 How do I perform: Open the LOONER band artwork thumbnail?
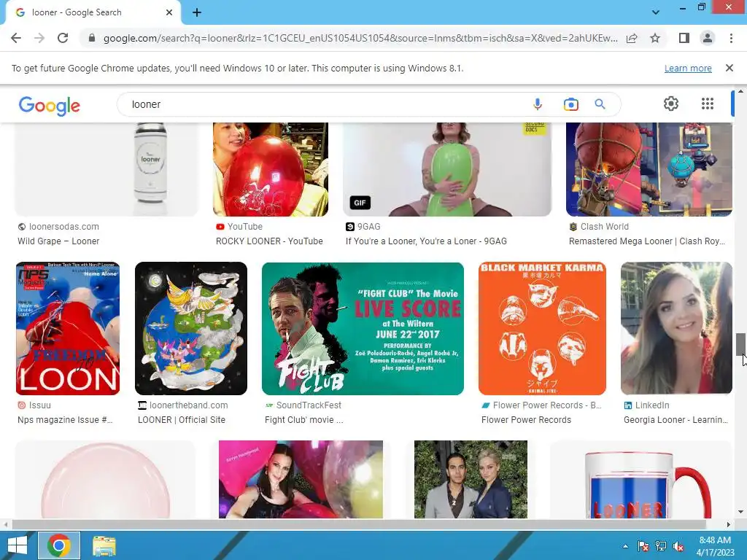[191, 329]
